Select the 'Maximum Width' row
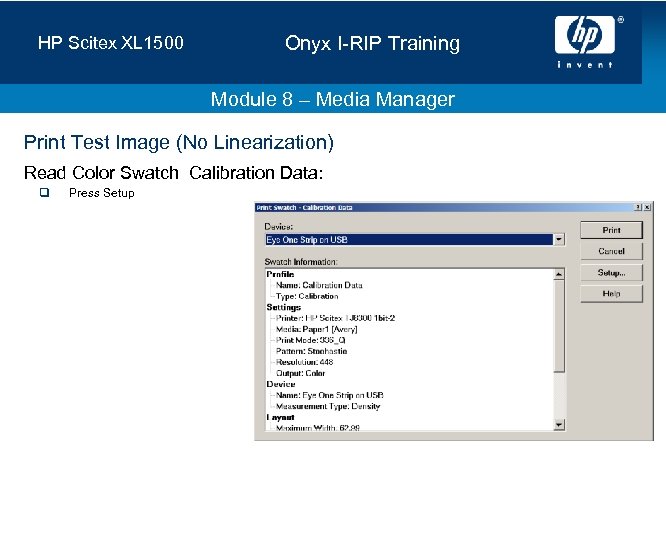The image size is (666, 539). [318, 427]
